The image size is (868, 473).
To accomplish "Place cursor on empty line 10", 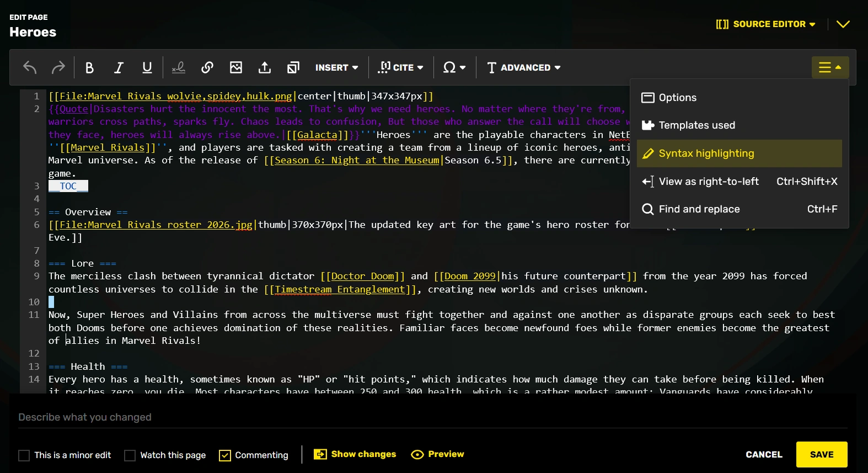I will click(x=51, y=302).
